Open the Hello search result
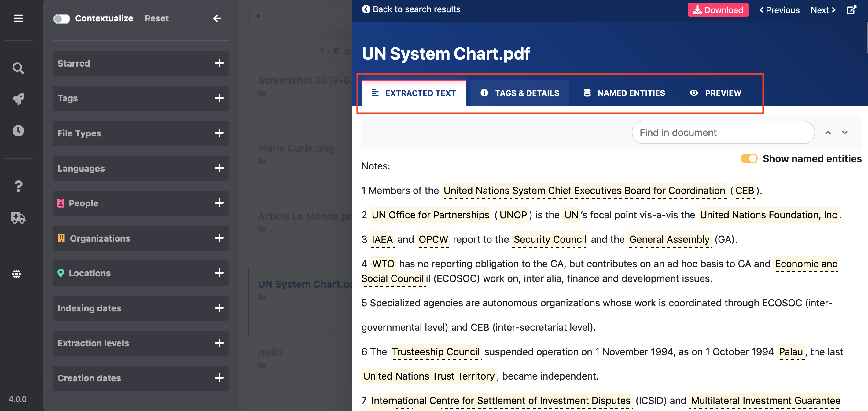The height and width of the screenshot is (411, 868). [x=270, y=352]
